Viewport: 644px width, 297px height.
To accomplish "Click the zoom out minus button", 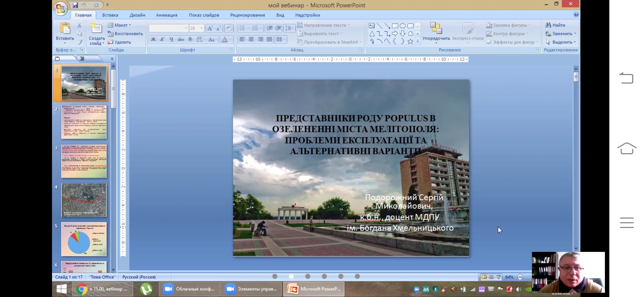I will tap(520, 277).
